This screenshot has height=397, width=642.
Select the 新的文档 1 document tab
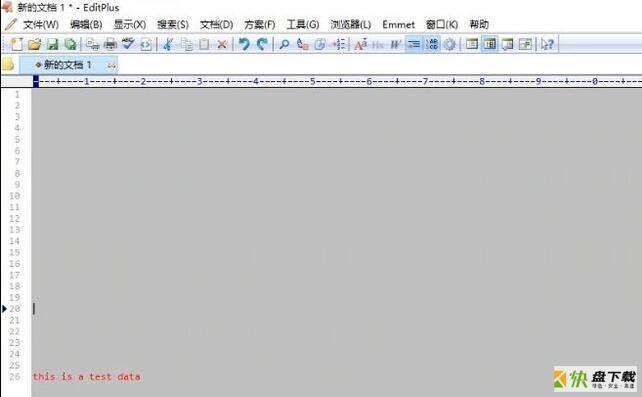tap(68, 65)
